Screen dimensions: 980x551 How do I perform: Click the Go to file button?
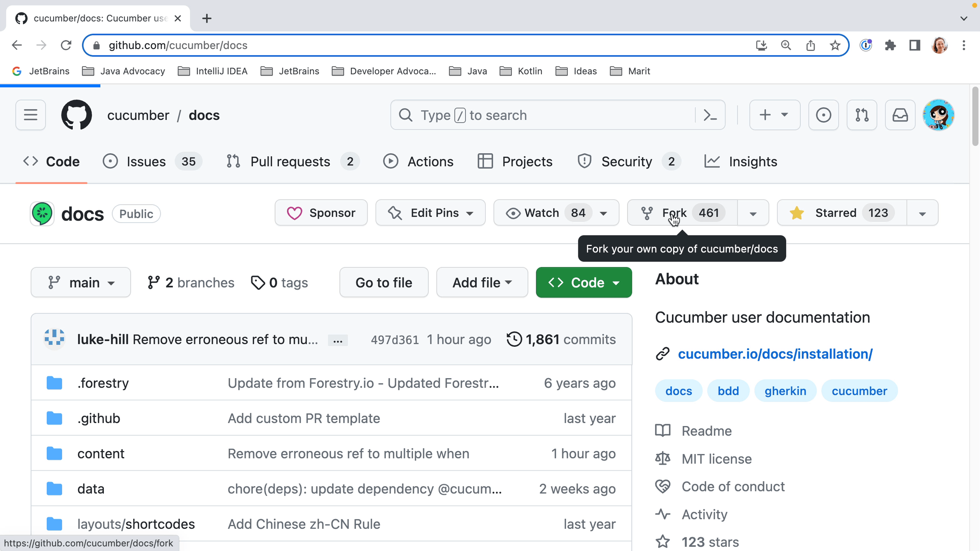coord(383,283)
